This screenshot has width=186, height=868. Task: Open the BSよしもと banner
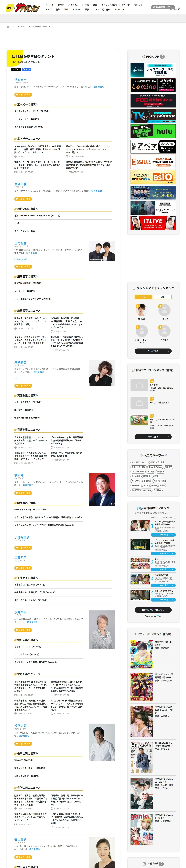pos(153,162)
